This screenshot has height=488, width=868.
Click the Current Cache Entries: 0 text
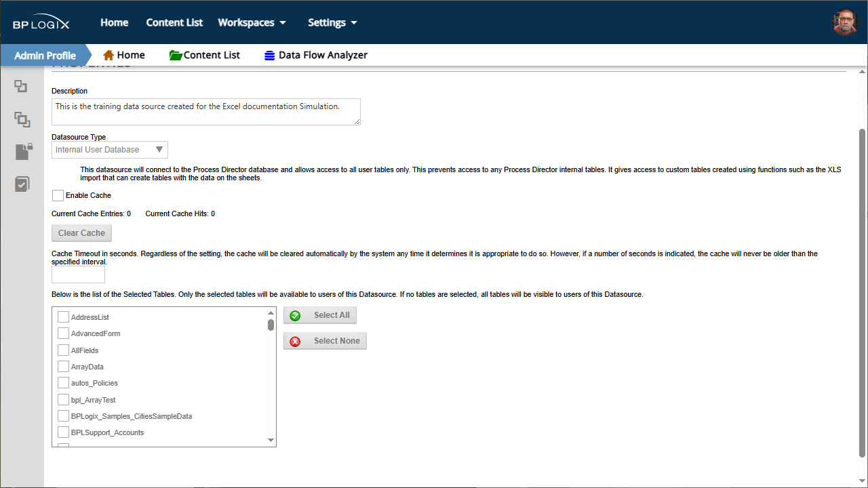91,214
